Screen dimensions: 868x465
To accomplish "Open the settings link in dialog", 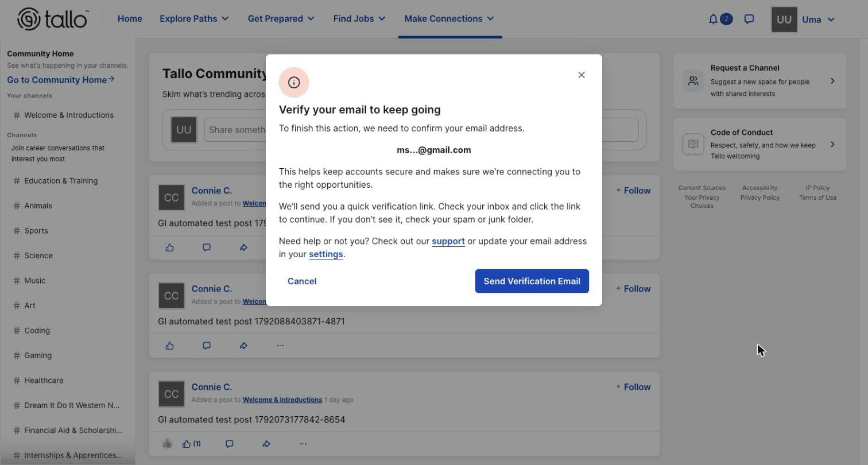I will pyautogui.click(x=326, y=254).
